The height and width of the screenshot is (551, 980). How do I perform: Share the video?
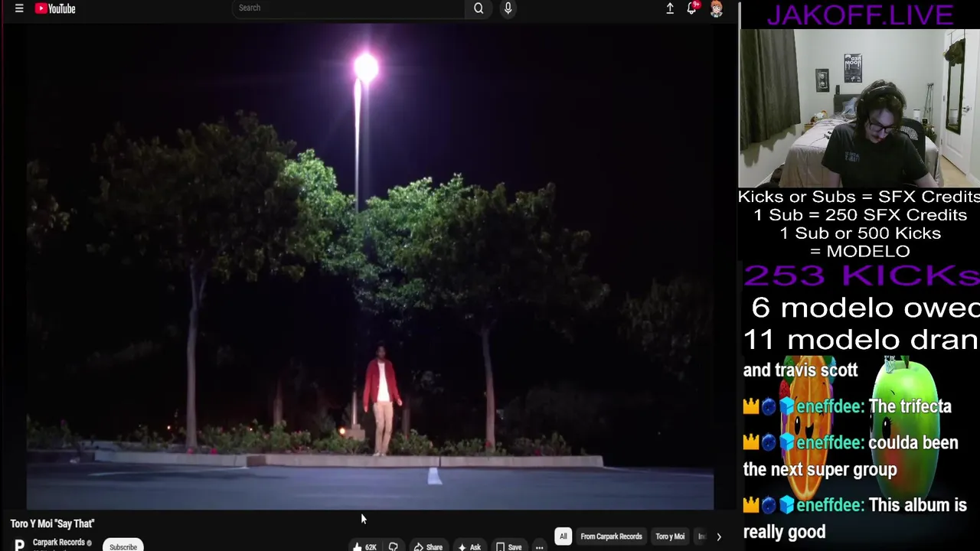(428, 546)
